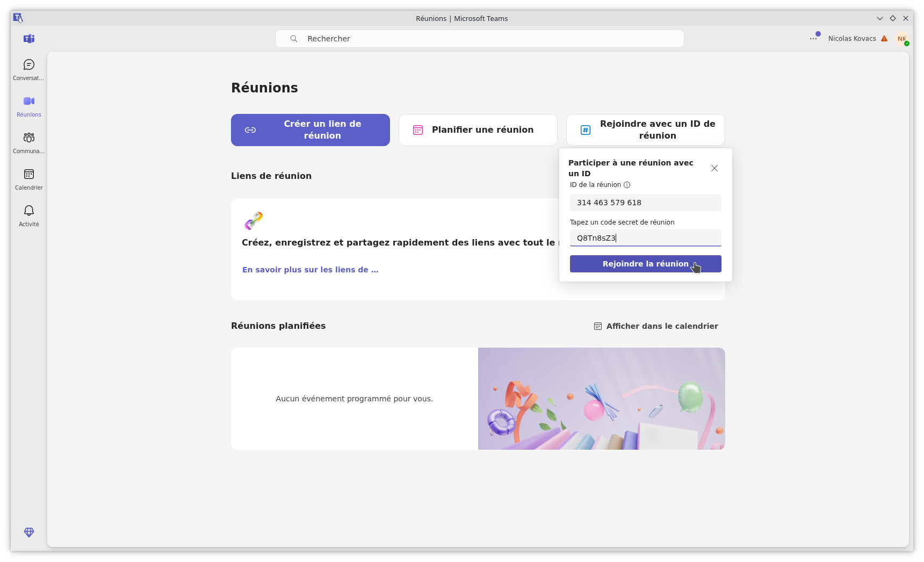The image size is (924, 562).
Task: Close the Participer à une réunion popup
Action: (714, 168)
